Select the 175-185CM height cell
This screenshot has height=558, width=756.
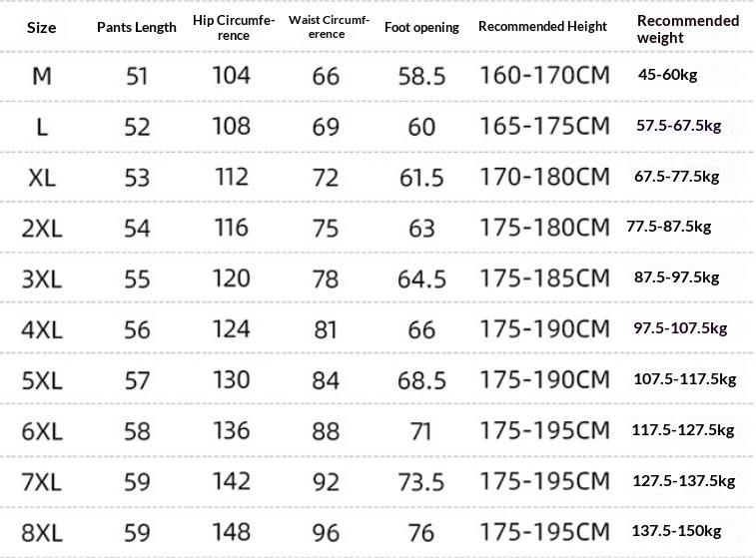545,279
